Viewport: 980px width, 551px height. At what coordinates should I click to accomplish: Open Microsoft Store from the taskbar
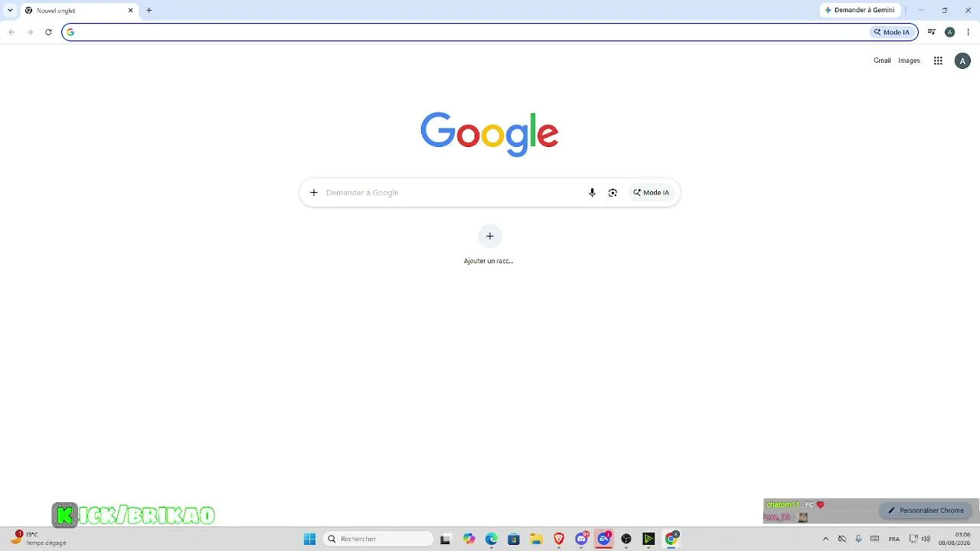click(514, 540)
